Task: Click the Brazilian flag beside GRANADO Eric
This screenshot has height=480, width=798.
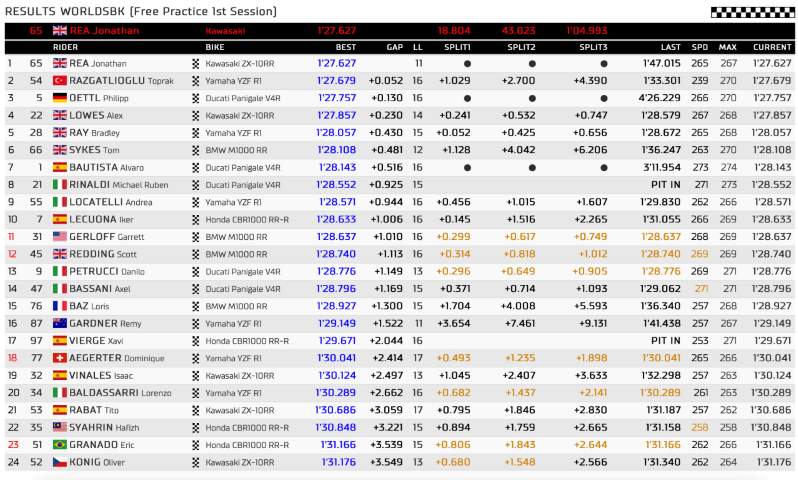Action: point(60,444)
